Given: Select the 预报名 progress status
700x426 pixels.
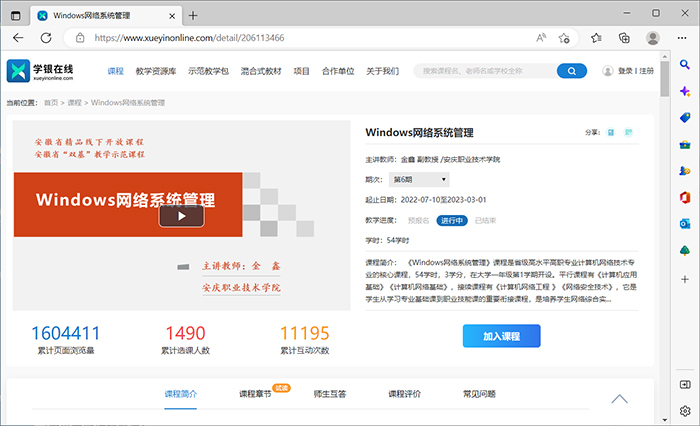Looking at the screenshot, I should (x=418, y=220).
